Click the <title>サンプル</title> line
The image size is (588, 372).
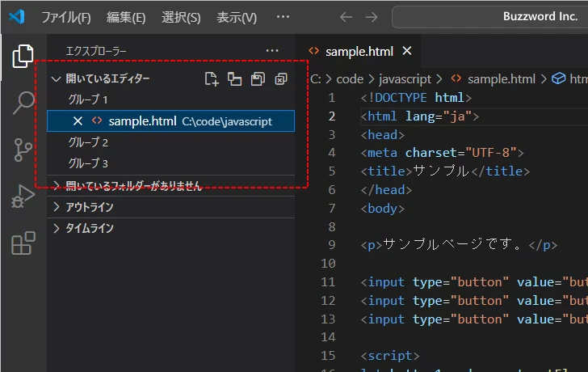445,171
